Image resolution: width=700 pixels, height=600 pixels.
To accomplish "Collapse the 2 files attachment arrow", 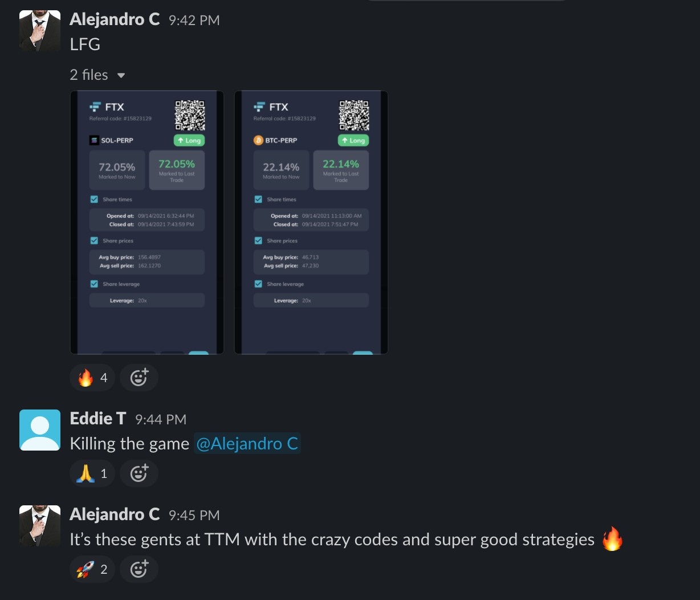I will coord(121,75).
